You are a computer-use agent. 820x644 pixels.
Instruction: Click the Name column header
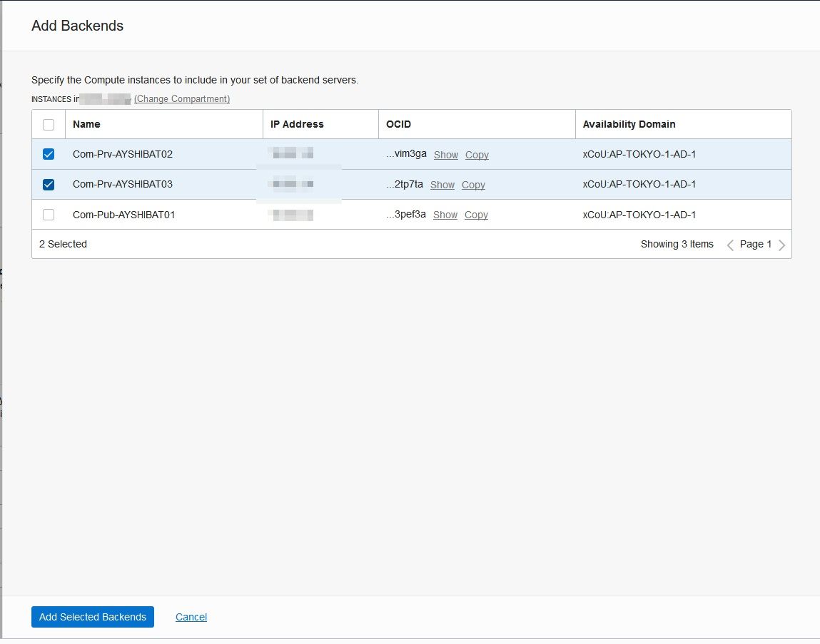click(86, 124)
